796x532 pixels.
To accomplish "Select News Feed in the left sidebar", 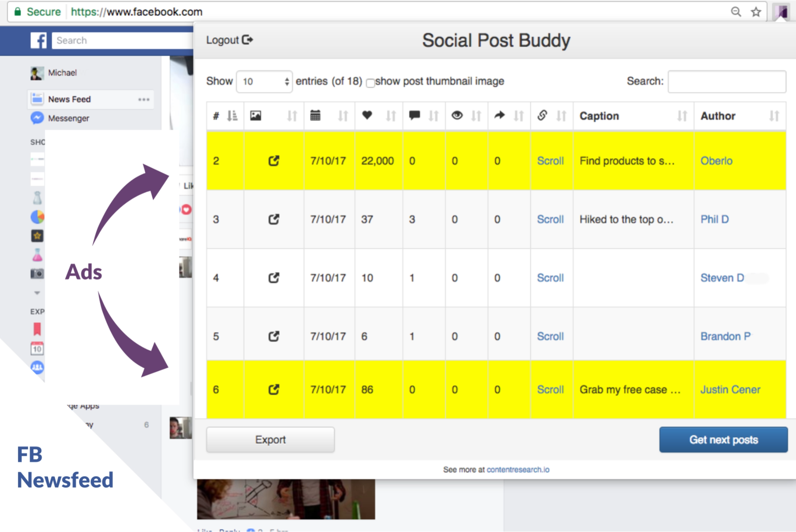I will tap(69, 99).
